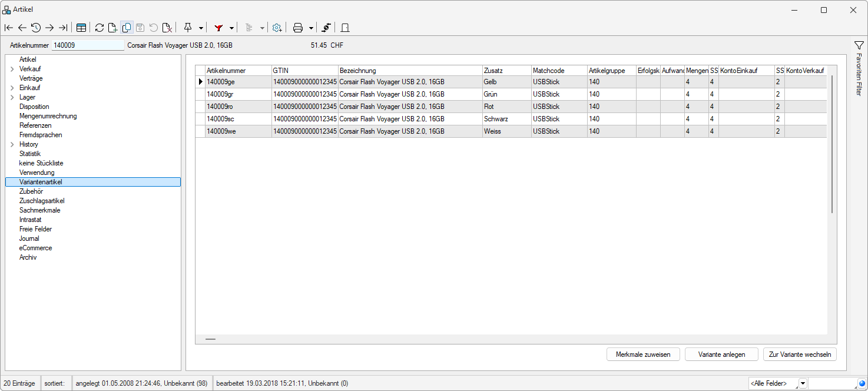Click the Matchcode column header
Screen dimensions: 868x391
[559, 71]
